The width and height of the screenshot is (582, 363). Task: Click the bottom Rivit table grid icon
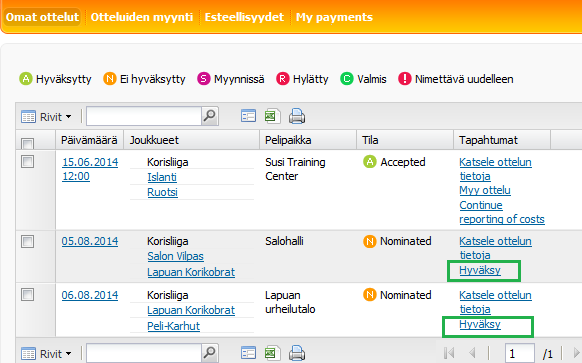28,354
